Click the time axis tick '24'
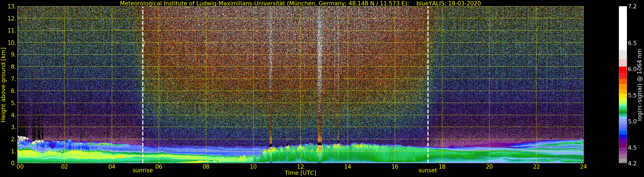The height and width of the screenshot is (177, 644). click(583, 167)
